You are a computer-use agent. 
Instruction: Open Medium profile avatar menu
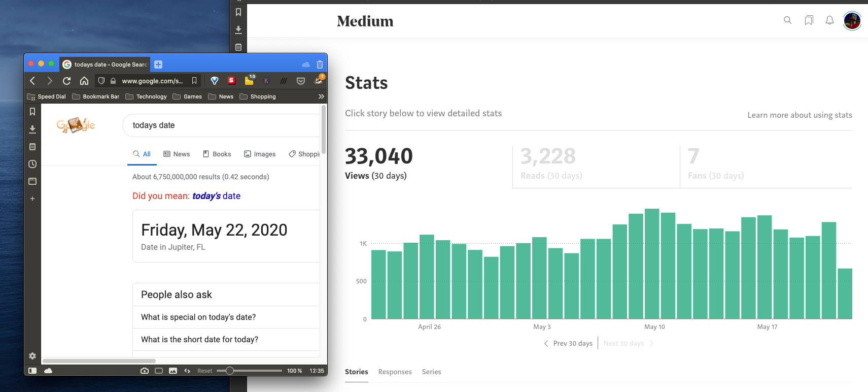click(852, 21)
